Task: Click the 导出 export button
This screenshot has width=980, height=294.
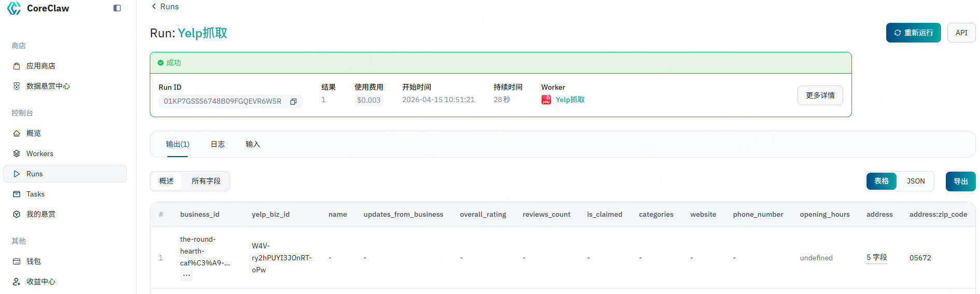Action: pos(960,181)
